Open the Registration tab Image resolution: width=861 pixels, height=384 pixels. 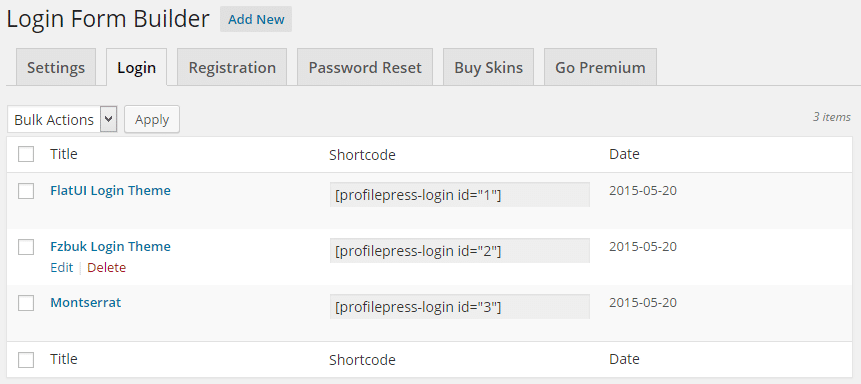pos(232,68)
